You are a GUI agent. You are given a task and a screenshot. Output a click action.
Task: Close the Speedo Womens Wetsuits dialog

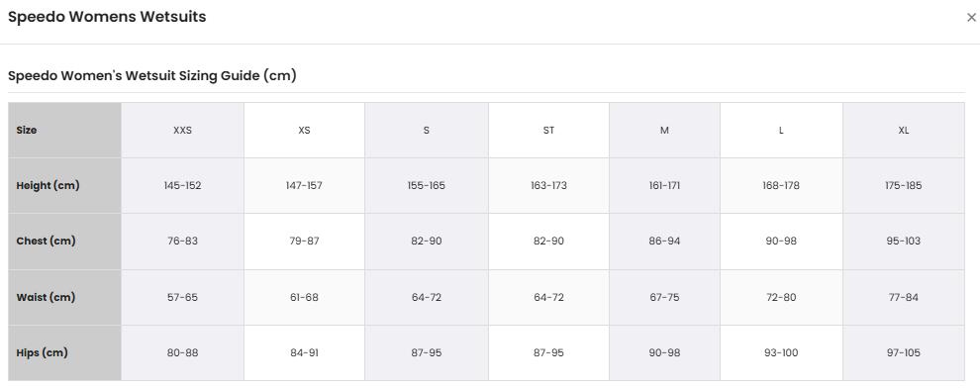(971, 18)
